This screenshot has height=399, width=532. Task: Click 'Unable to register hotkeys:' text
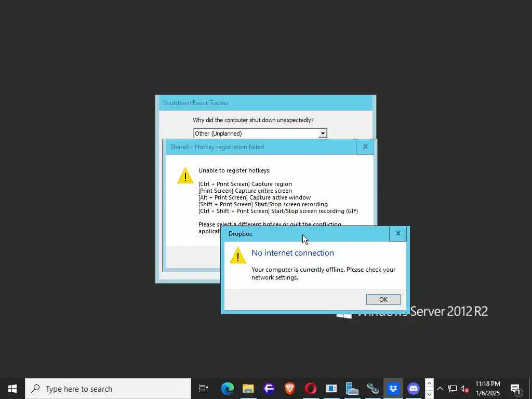[234, 170]
